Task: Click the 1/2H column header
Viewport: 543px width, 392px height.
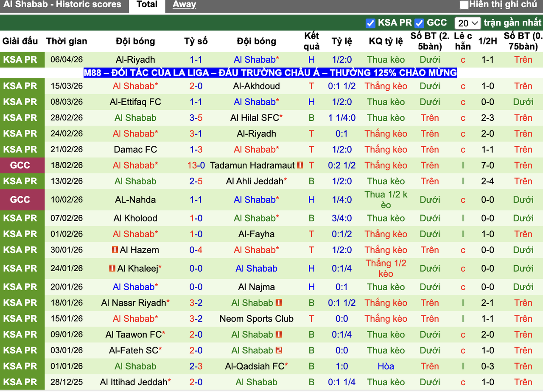Action: pyautogui.click(x=487, y=41)
